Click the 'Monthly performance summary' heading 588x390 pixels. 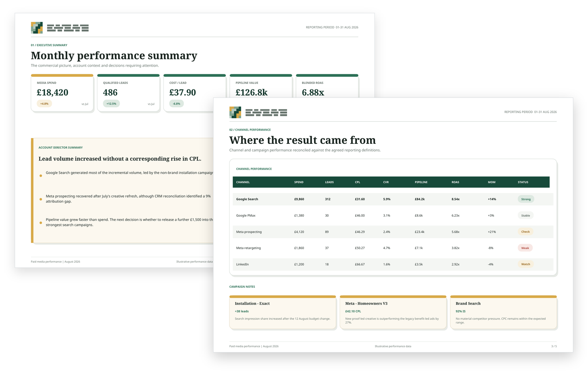pyautogui.click(x=114, y=56)
